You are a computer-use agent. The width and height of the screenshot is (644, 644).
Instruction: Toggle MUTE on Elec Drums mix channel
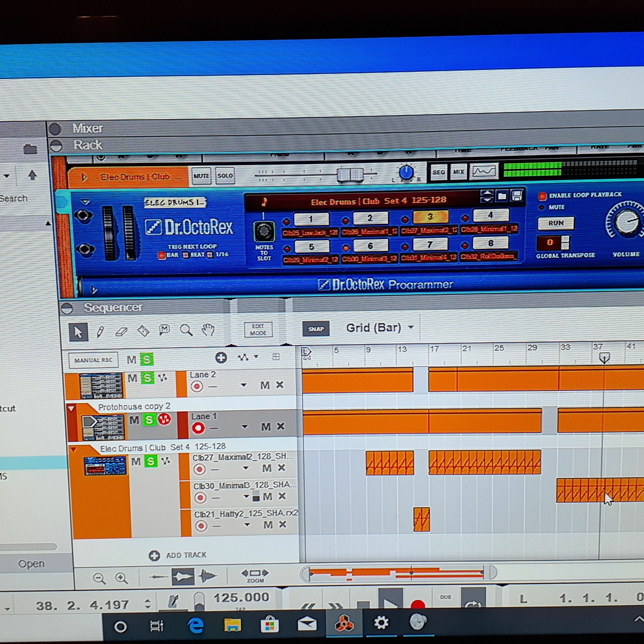[201, 176]
